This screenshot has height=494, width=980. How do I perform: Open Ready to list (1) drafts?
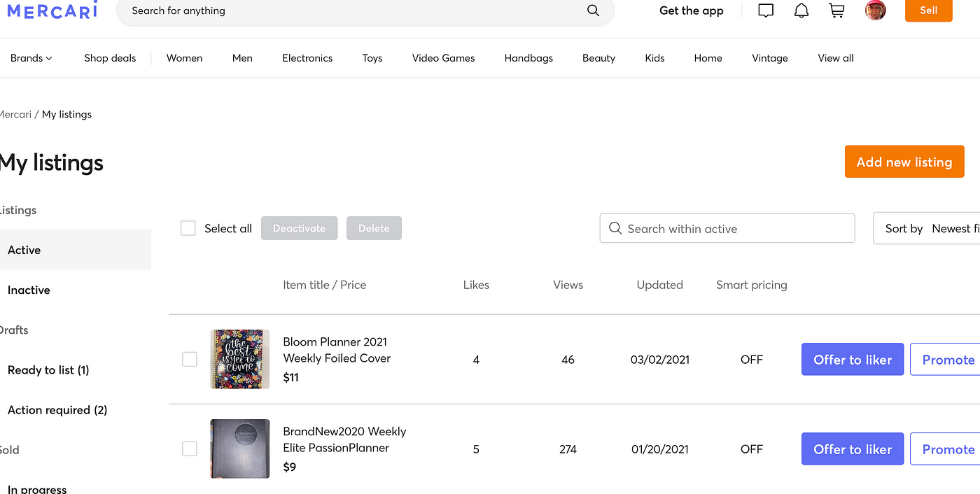pos(48,369)
